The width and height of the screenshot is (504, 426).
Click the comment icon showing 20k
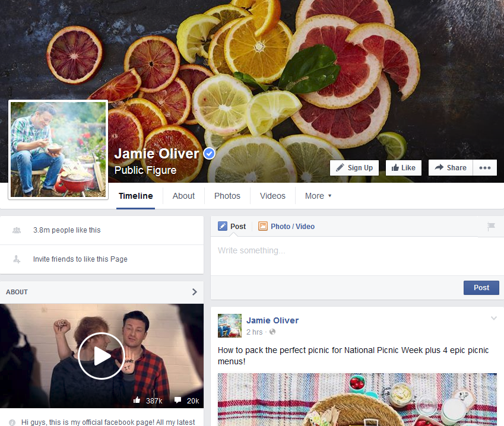coord(177,400)
